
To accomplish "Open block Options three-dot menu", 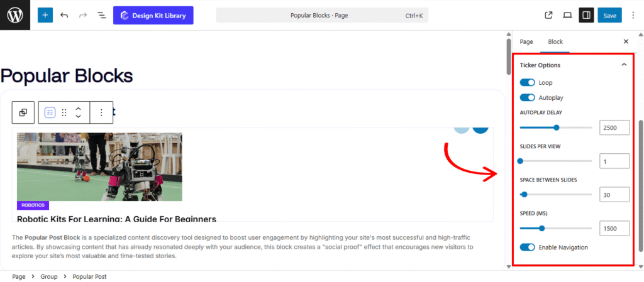I will click(101, 112).
